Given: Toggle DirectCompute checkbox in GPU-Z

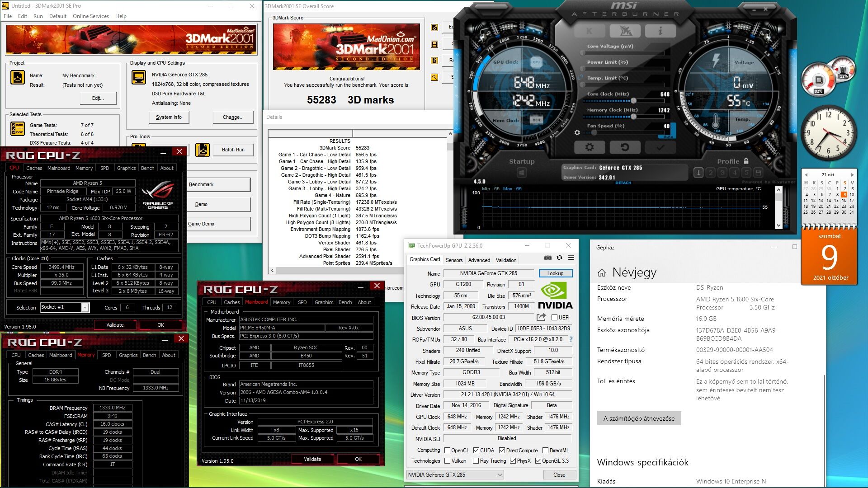Looking at the screenshot, I should [x=502, y=450].
